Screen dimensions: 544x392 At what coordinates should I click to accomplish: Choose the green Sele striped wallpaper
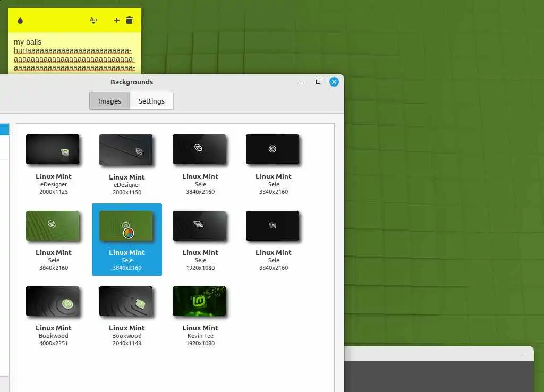click(x=53, y=226)
